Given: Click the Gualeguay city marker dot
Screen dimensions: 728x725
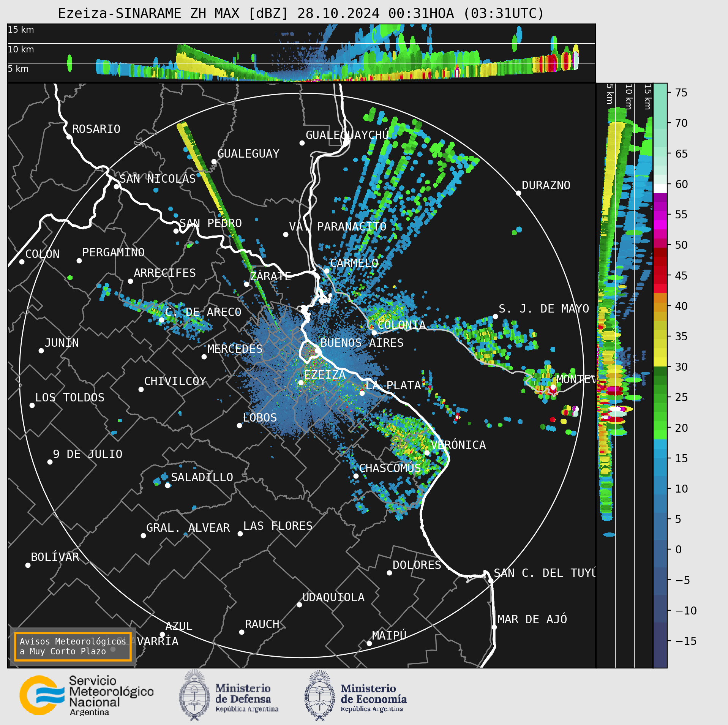Looking at the screenshot, I should click(x=214, y=161).
